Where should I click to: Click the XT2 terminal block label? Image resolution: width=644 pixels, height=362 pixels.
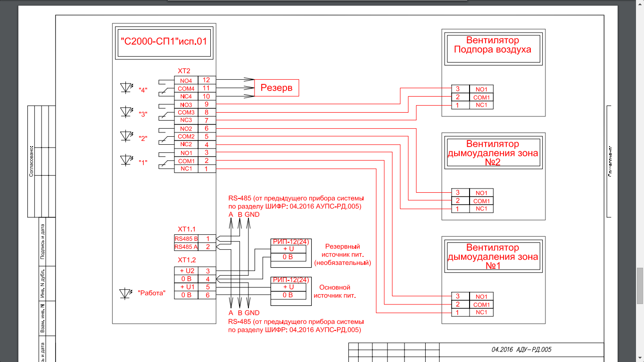(x=184, y=71)
